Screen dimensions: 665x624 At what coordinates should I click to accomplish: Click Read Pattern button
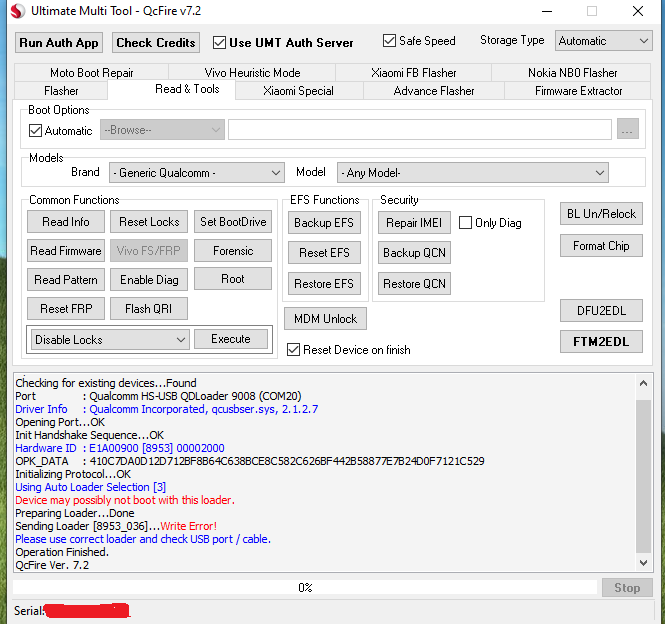66,280
